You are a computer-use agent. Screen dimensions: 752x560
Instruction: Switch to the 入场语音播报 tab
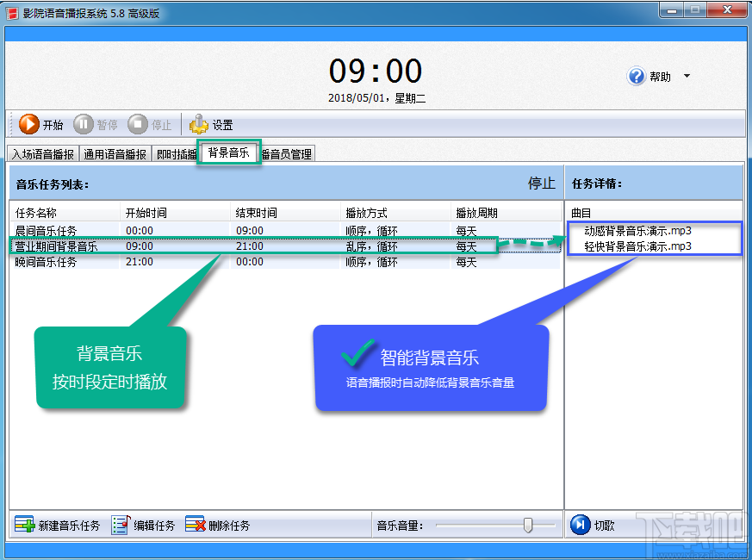40,152
